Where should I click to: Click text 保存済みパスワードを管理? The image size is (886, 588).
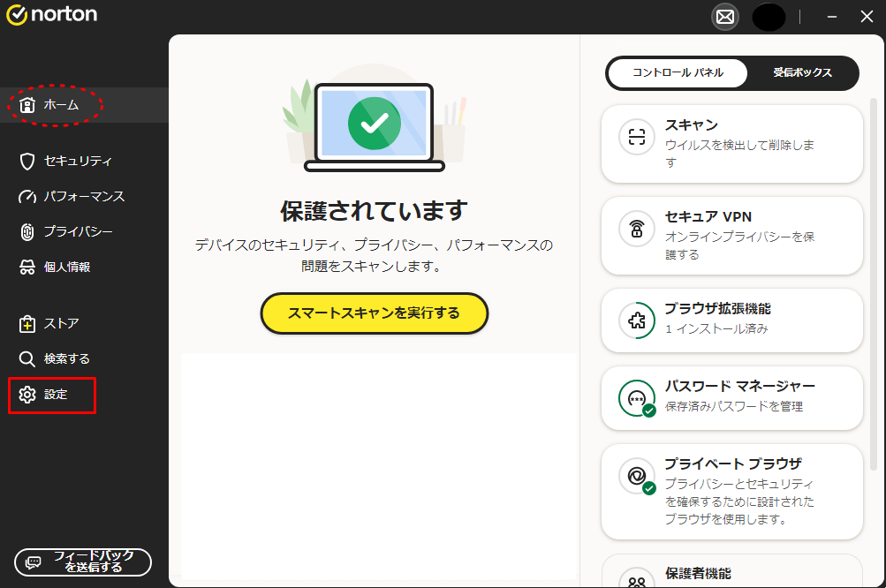click(x=734, y=407)
